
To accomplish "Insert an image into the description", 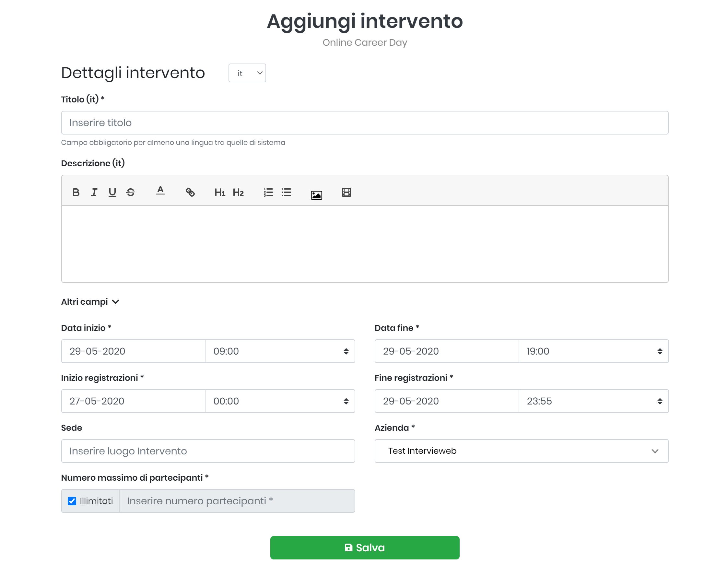I will 316,195.
